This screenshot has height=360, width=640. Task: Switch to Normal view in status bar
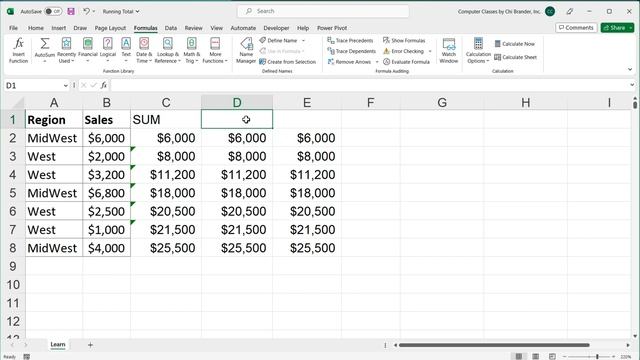coord(519,356)
